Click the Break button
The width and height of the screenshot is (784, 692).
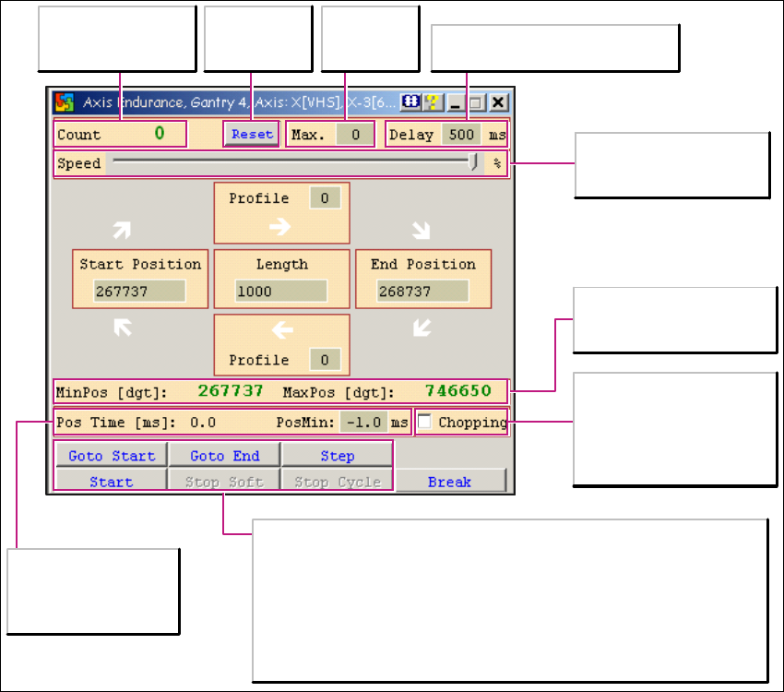[450, 482]
